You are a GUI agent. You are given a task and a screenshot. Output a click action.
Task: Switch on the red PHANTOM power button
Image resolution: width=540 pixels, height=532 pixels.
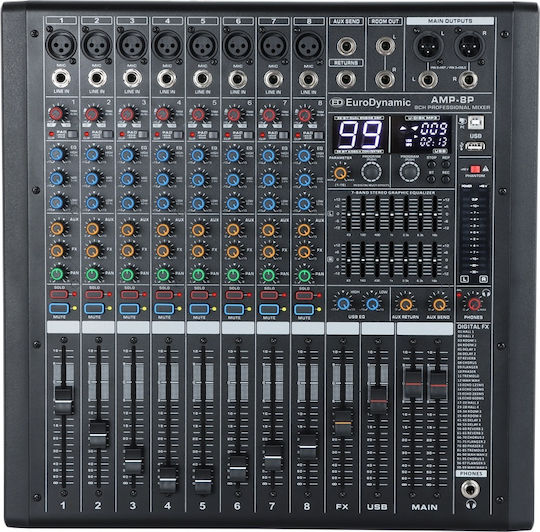coord(475,169)
